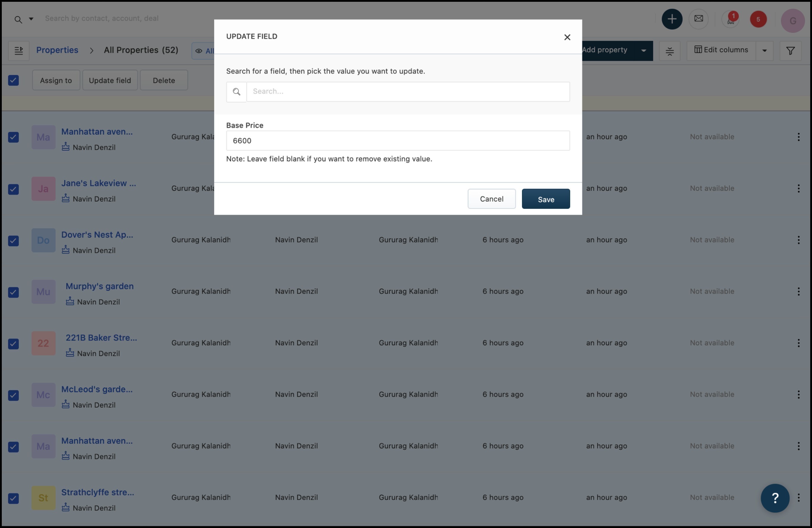The width and height of the screenshot is (812, 528).
Task: Open the filter funnel icon
Action: [790, 51]
